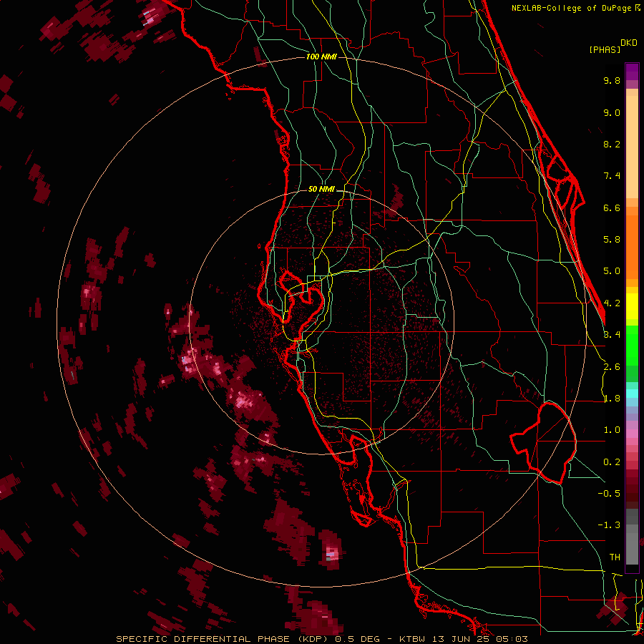
Task: Click the 50 NMI range ring label
Action: coord(321,190)
